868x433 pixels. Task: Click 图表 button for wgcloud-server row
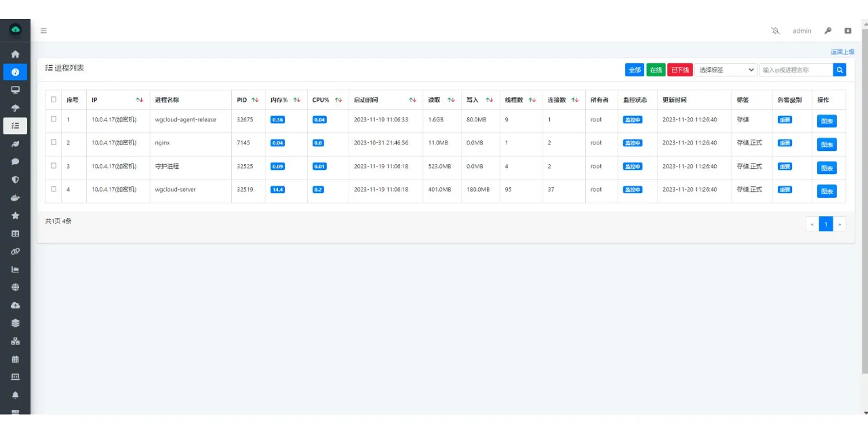coord(827,191)
